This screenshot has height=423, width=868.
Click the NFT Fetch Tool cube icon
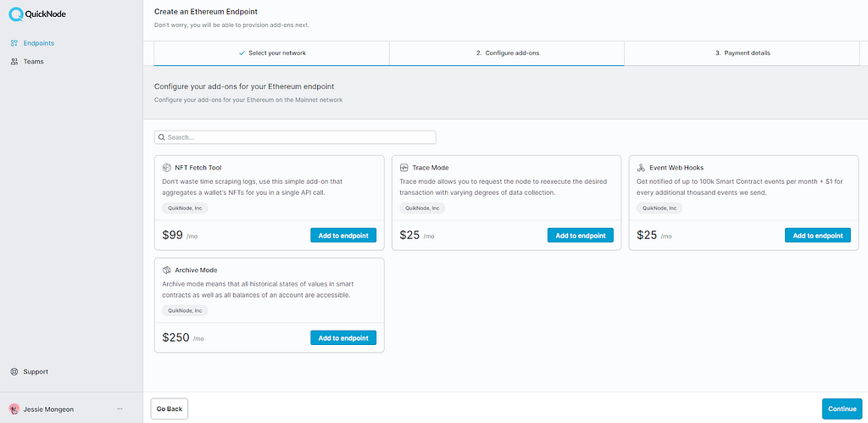point(166,167)
